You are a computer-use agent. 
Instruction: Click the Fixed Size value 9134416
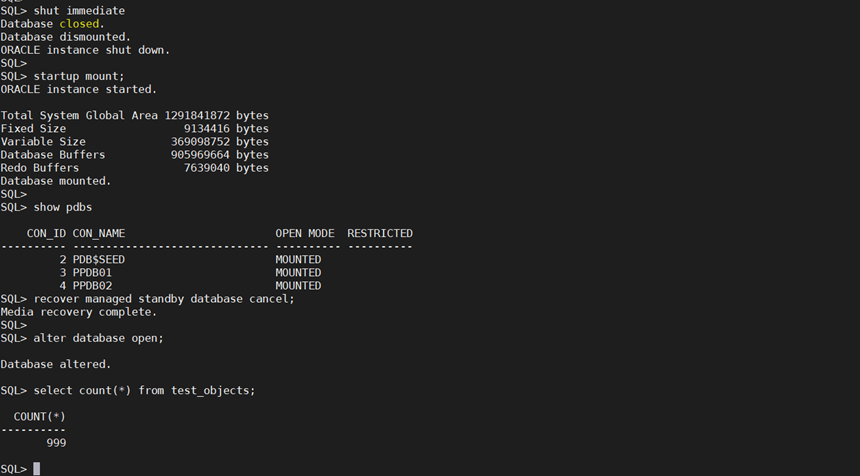coord(207,129)
